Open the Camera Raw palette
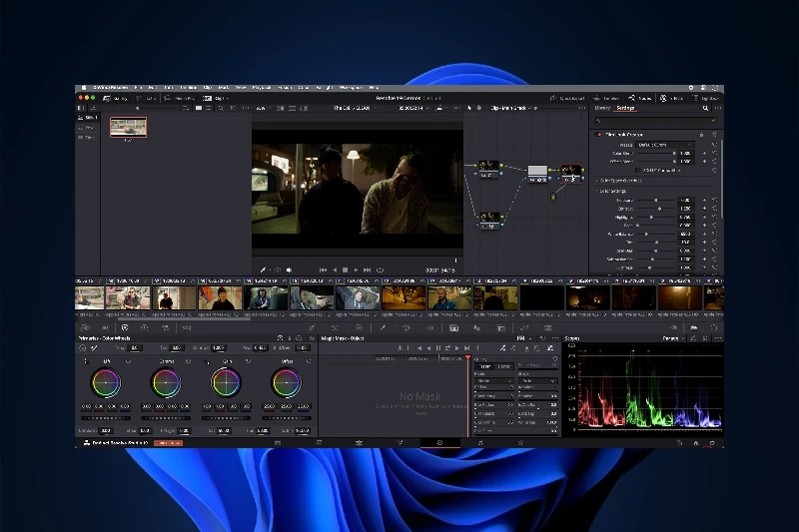 (x=85, y=327)
